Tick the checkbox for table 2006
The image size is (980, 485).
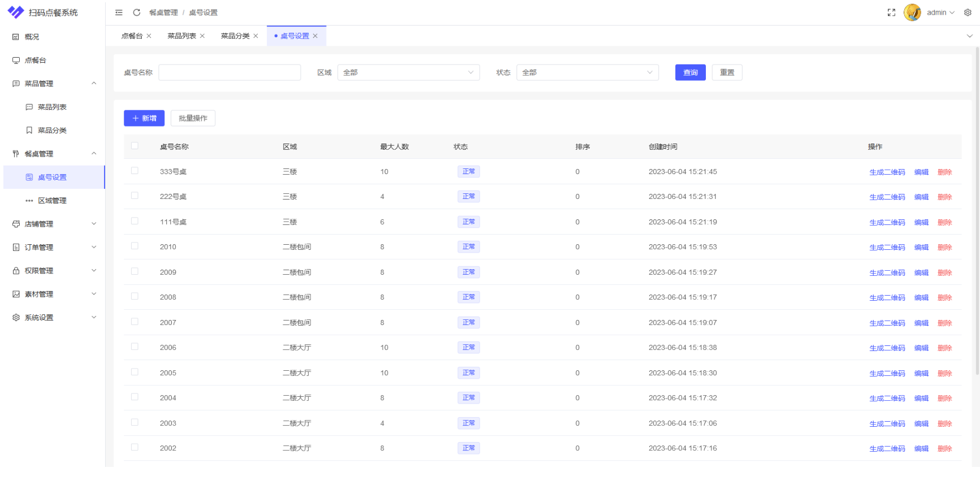pos(135,347)
